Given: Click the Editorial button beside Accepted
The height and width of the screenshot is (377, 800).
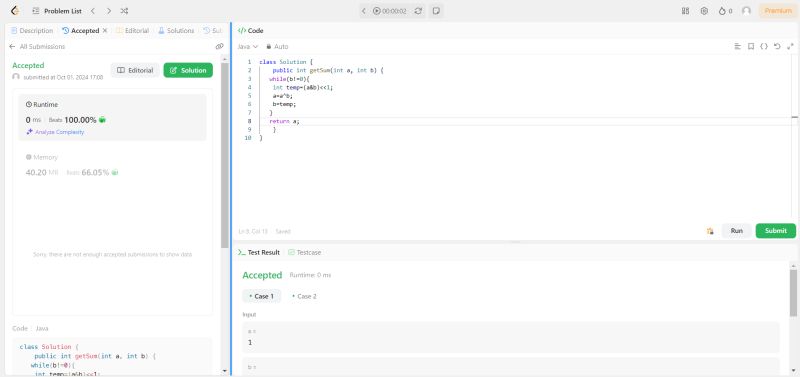Looking at the screenshot, I should (x=135, y=70).
